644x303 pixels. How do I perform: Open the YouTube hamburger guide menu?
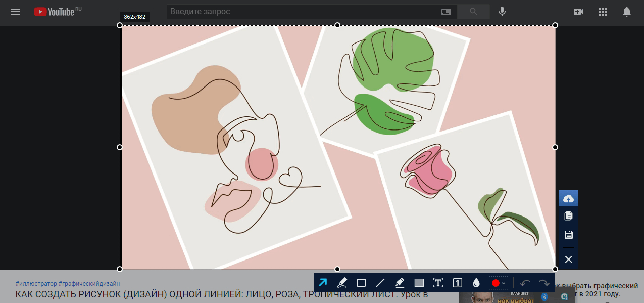click(16, 12)
